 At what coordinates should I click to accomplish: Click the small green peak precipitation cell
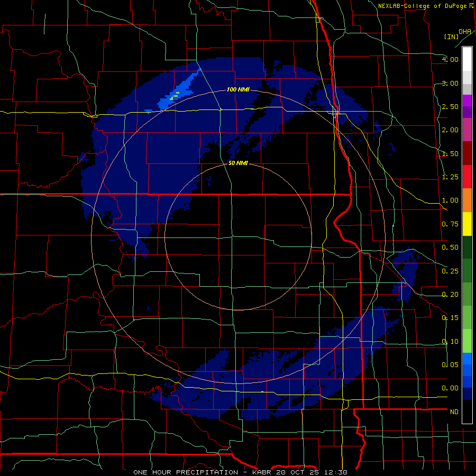coord(175,96)
